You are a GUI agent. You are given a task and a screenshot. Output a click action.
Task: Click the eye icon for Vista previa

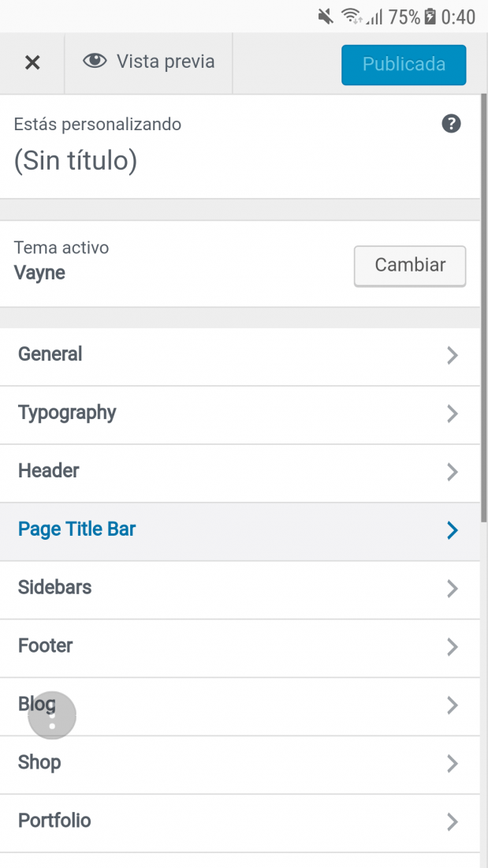tap(95, 60)
